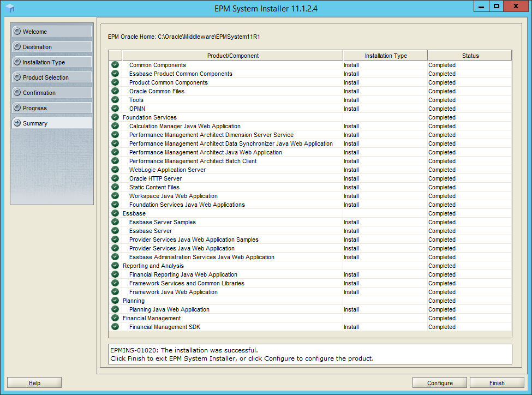Screen dimensions: 532x395
Task: Click Finish to exit the installer
Action: (x=497, y=383)
